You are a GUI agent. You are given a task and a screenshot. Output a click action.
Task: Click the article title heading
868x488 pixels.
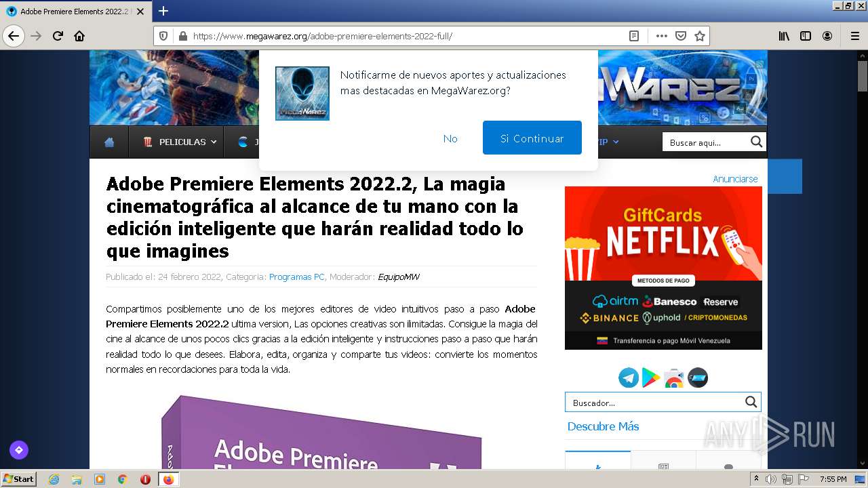pyautogui.click(x=315, y=217)
